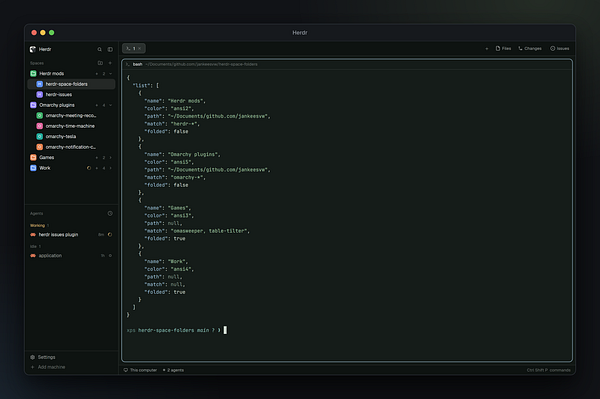
Task: Open the Files panel
Action: point(503,49)
